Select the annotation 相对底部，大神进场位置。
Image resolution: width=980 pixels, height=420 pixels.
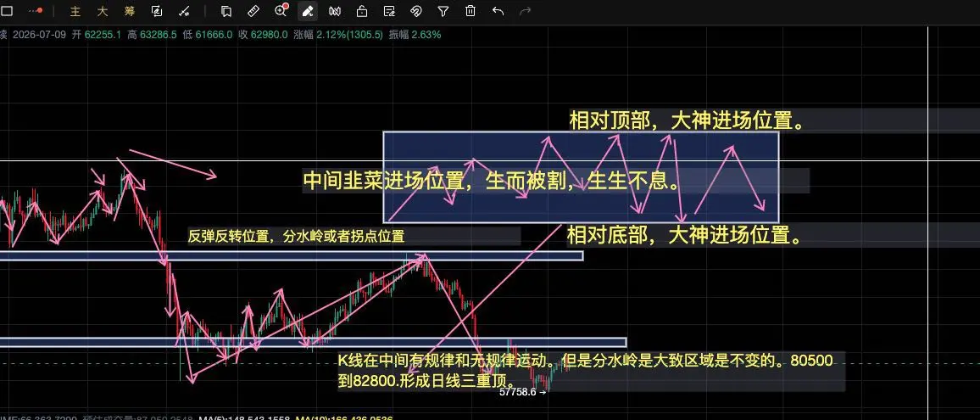(x=685, y=236)
